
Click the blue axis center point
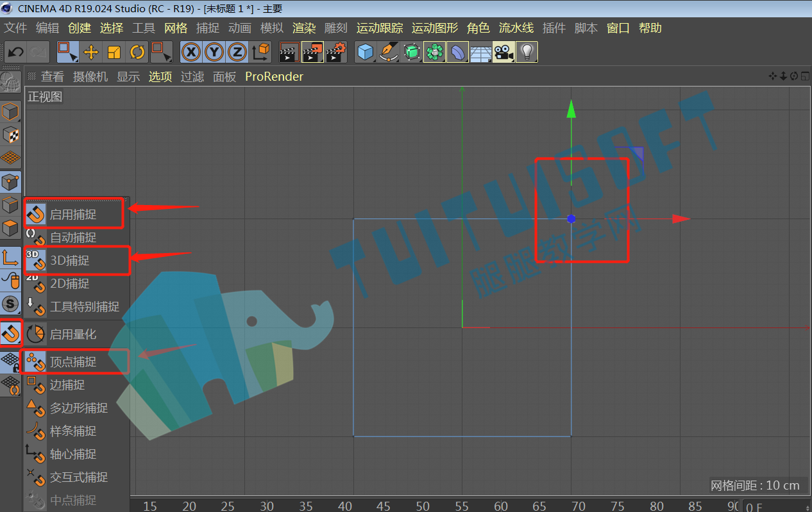click(571, 219)
